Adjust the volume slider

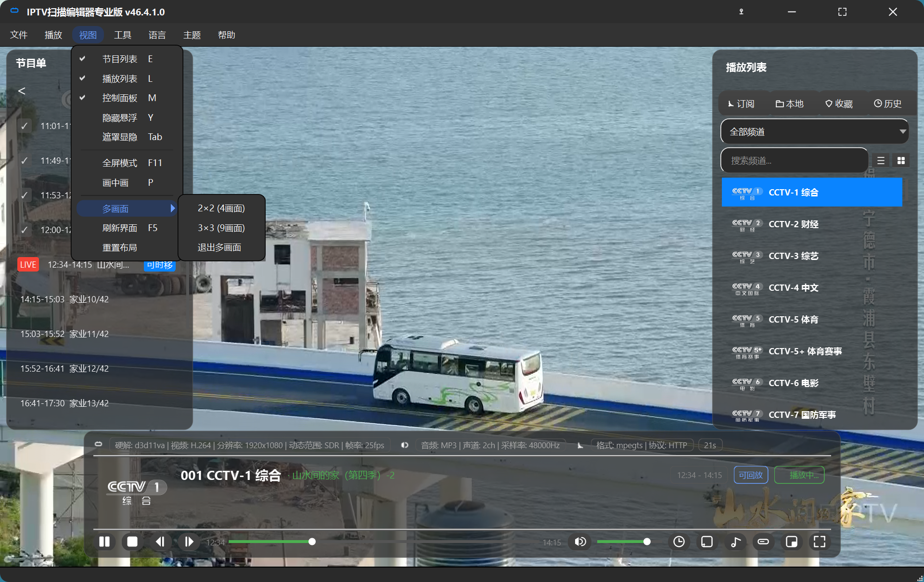tap(624, 542)
